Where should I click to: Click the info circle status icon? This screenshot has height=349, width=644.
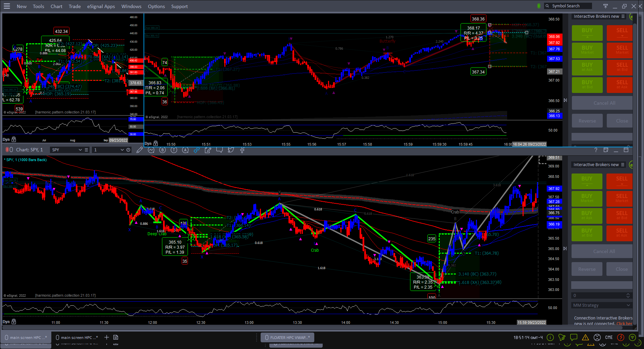coord(550,337)
